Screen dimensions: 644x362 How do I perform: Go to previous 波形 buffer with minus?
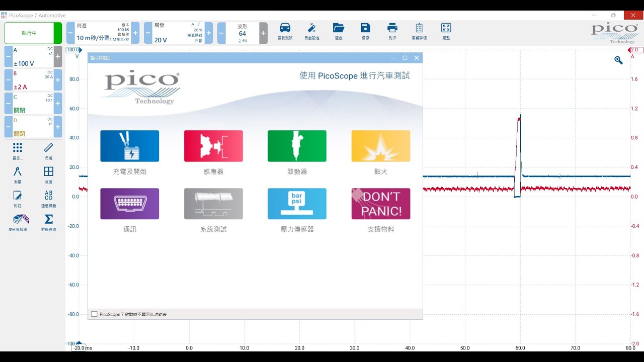[x=221, y=33]
